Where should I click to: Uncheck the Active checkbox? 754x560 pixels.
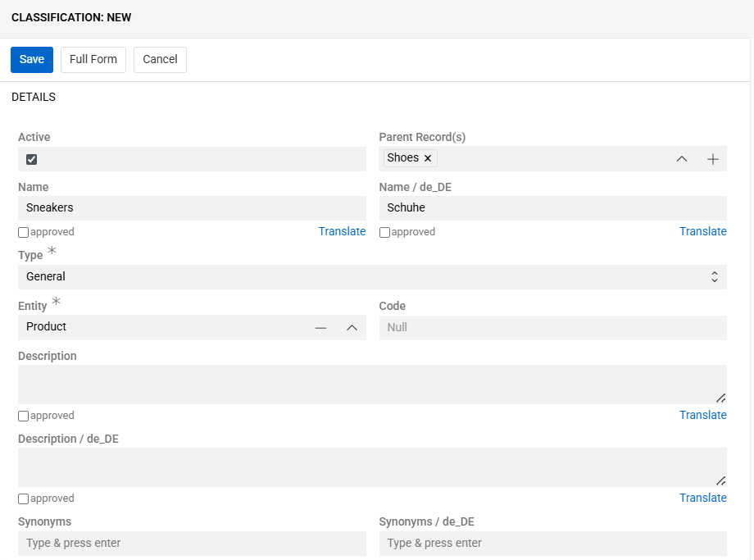click(x=31, y=159)
